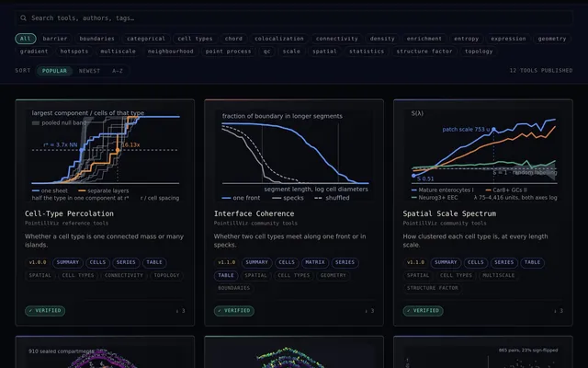Filter by the expression tag
Image resolution: width=588 pixels, height=368 pixels.
[x=508, y=39]
